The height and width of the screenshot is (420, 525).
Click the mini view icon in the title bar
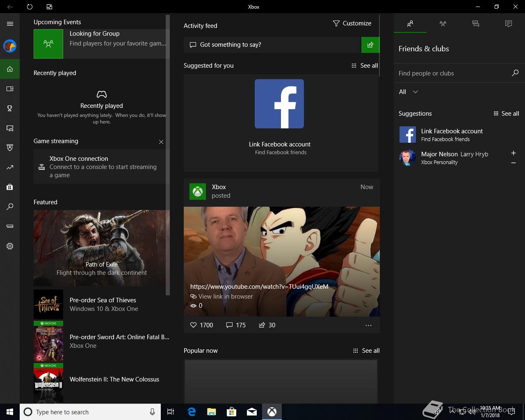[49, 7]
